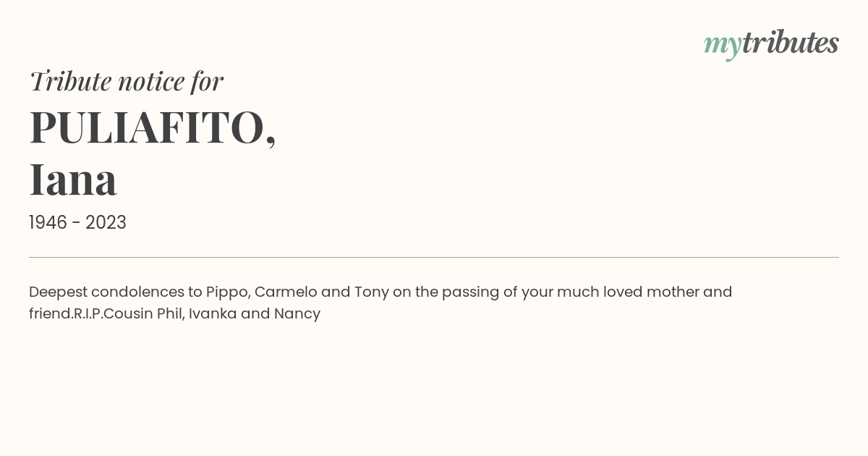The image size is (868, 456).
Task: Click the word "friend" starting second line
Action: coord(50,314)
